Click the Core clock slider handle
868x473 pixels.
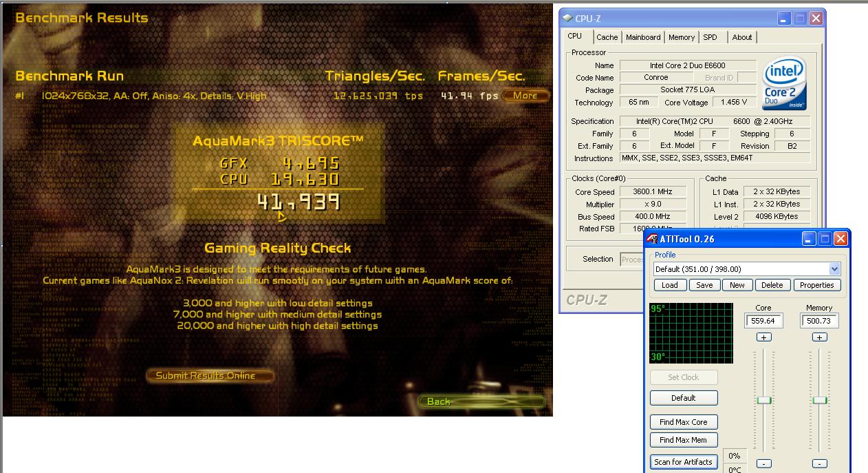[x=764, y=400]
